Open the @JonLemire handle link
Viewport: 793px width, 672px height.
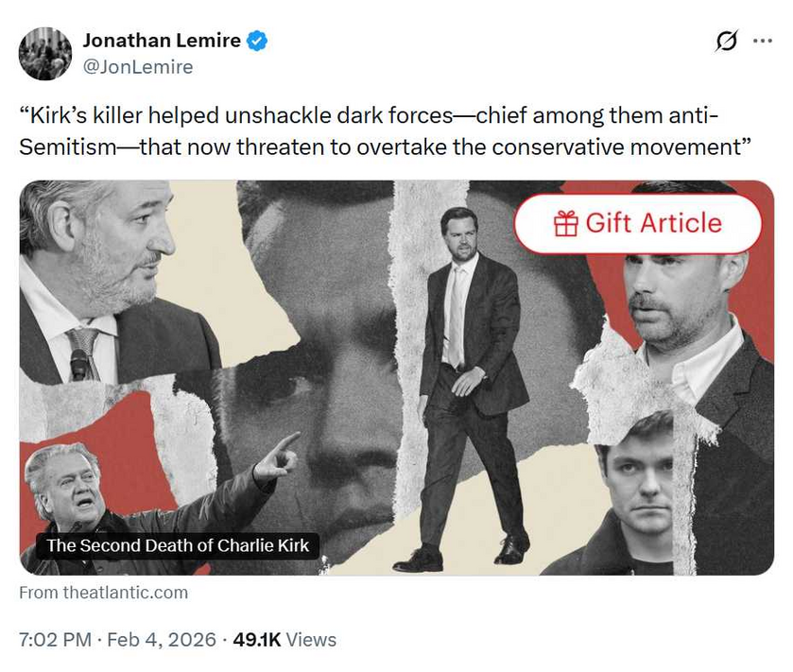(x=138, y=67)
